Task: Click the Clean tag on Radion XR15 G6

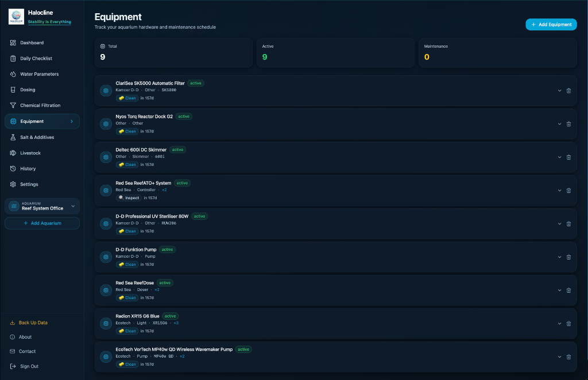Action: pos(127,331)
